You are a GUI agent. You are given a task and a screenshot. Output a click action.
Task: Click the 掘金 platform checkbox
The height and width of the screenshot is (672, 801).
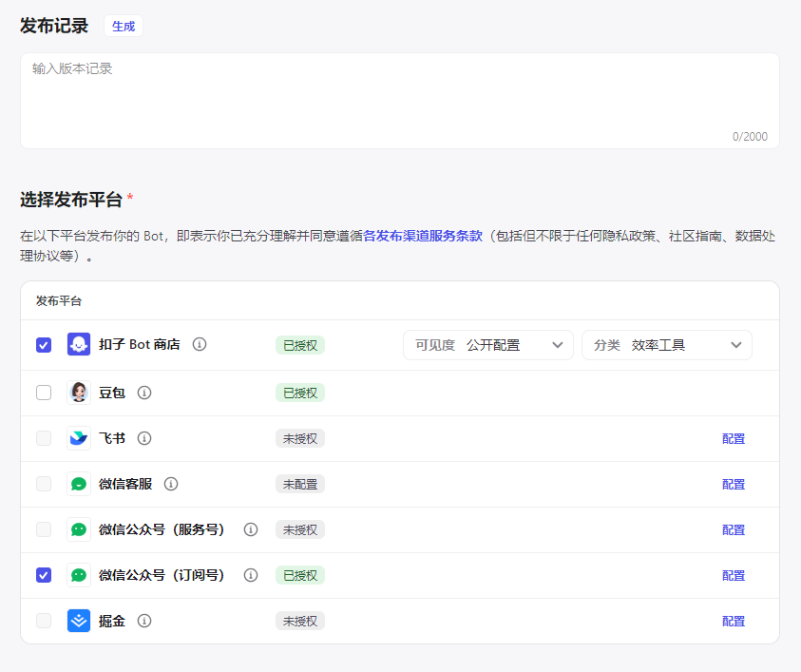tap(44, 621)
